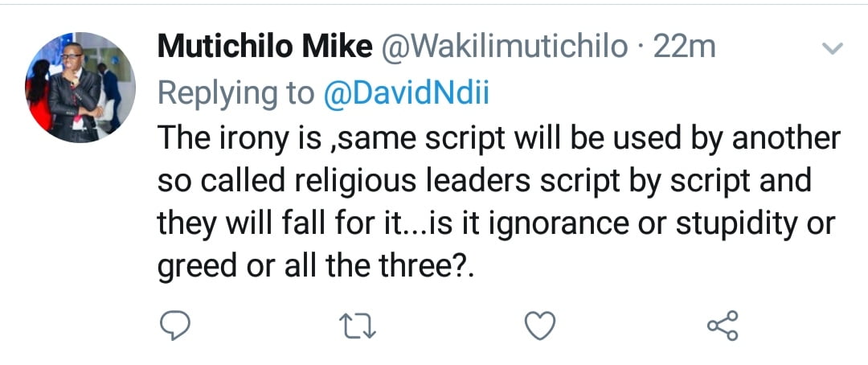Image resolution: width=868 pixels, height=365 pixels.
Task: Open Mutichilo Mike's profile picture
Action: tap(80, 88)
